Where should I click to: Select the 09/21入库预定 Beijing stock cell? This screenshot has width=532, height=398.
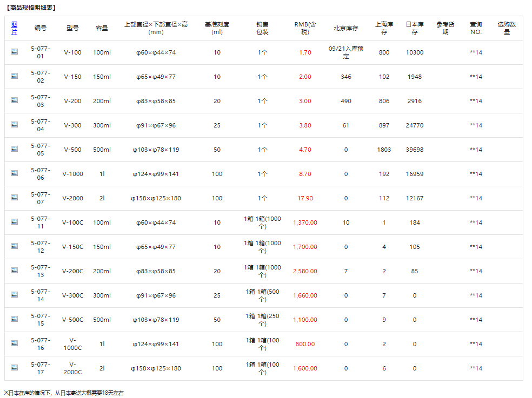click(x=346, y=52)
